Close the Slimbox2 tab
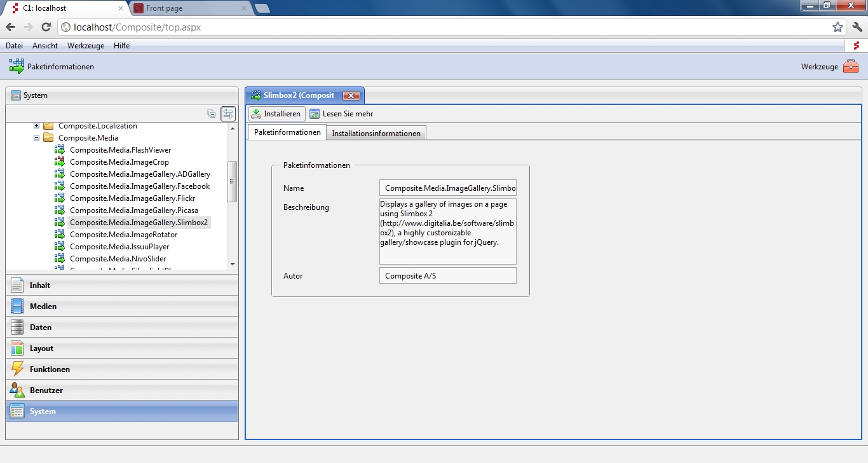The height and width of the screenshot is (463, 868). click(x=351, y=95)
